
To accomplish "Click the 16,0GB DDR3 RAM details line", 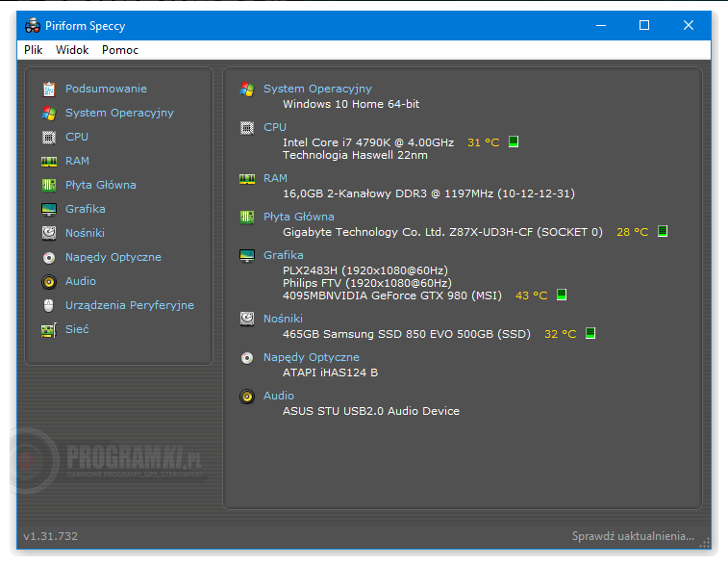I will [x=429, y=193].
